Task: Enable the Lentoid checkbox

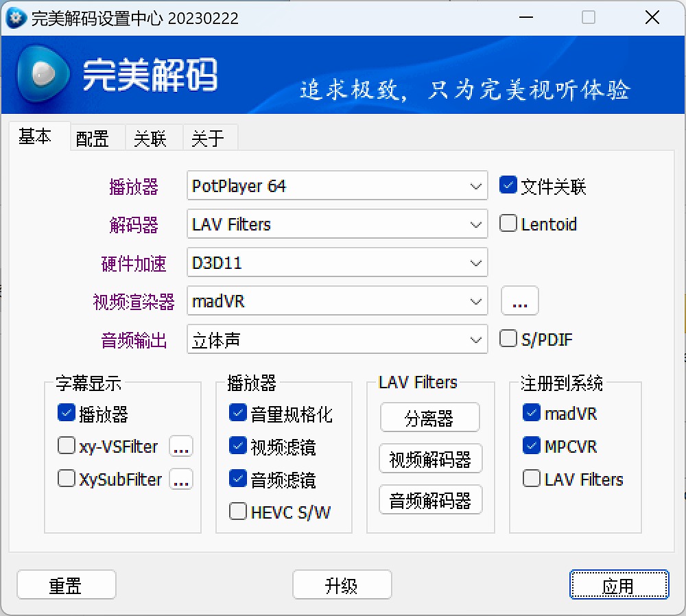Action: tap(508, 224)
